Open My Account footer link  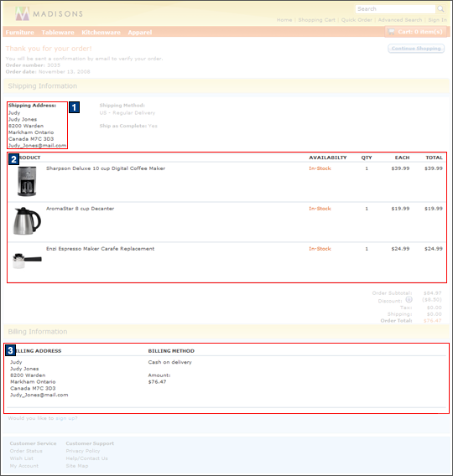pyautogui.click(x=24, y=466)
